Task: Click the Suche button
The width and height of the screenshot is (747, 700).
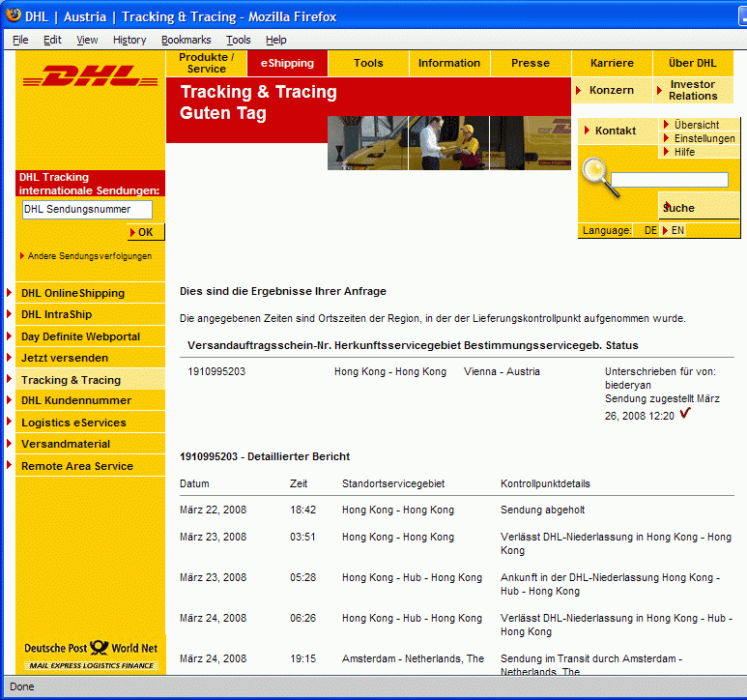Action: 699,206
